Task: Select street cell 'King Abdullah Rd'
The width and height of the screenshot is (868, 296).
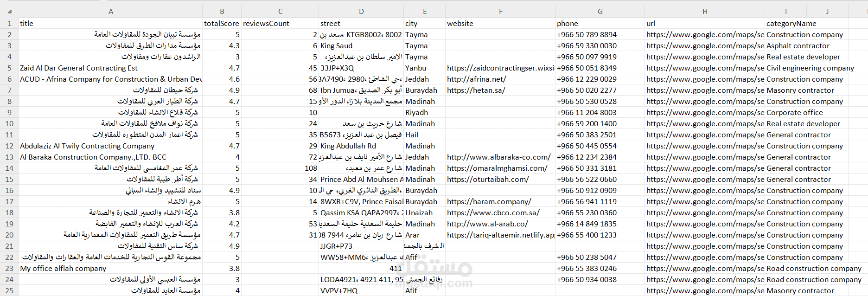Action: tap(361, 146)
